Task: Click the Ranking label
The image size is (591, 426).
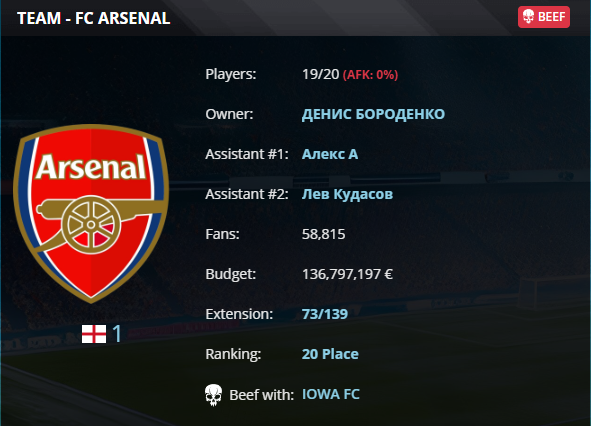Action: pyautogui.click(x=233, y=354)
